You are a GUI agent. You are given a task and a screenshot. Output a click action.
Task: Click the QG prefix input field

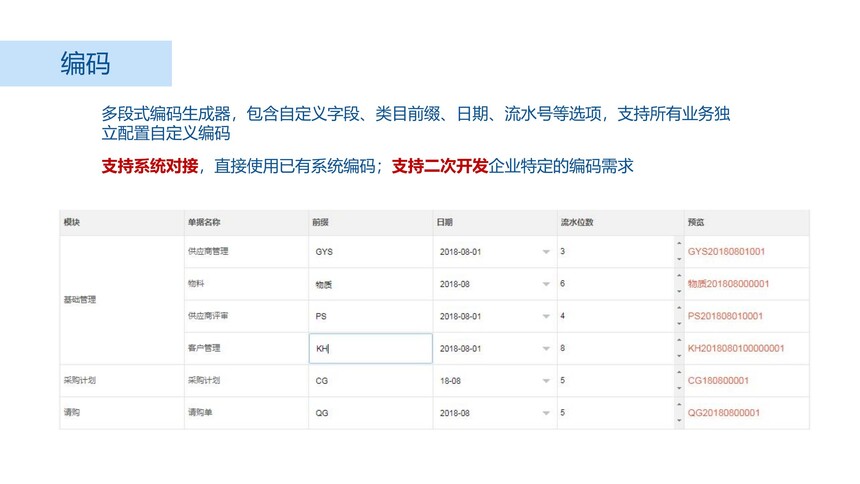pos(371,413)
